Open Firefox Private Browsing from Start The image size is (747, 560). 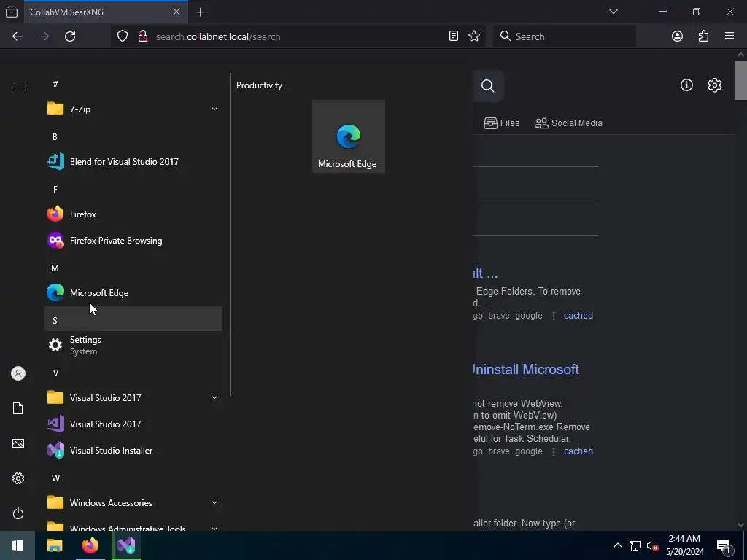tap(133, 241)
